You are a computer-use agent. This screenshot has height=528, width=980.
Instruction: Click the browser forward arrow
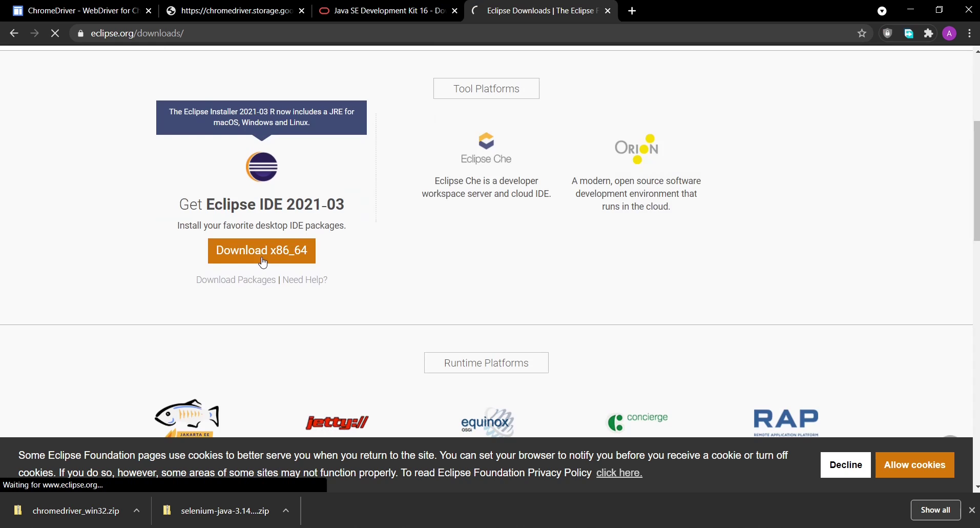point(34,33)
